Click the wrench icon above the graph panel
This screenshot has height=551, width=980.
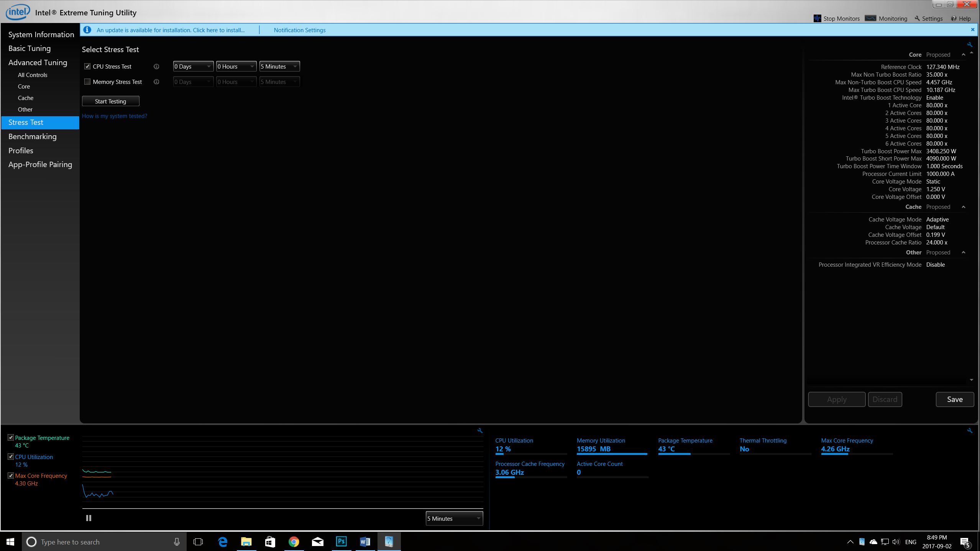tap(480, 431)
